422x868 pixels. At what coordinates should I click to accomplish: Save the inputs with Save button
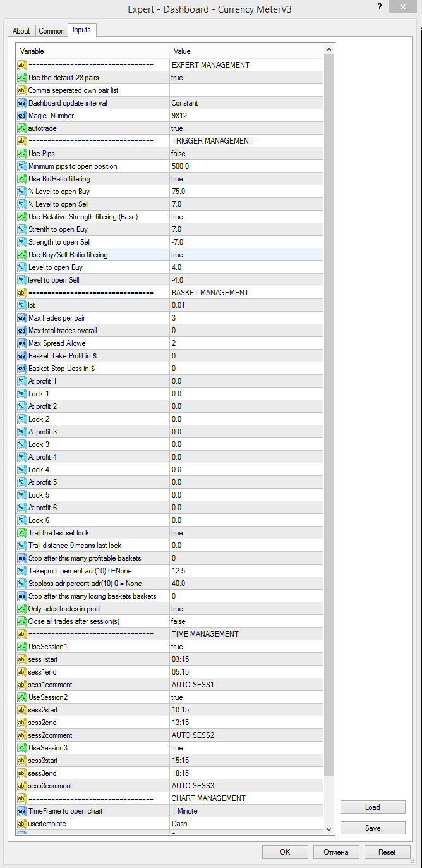(x=373, y=828)
